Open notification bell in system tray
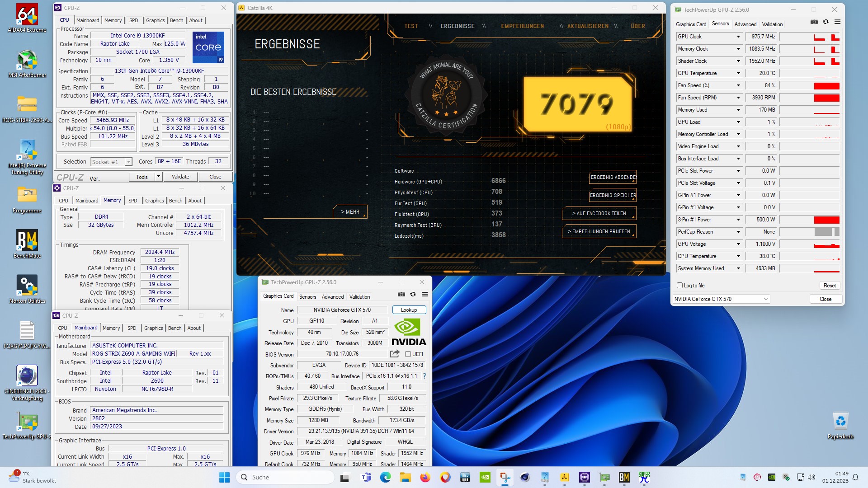Screen dimensions: 868x488 coord(855,477)
